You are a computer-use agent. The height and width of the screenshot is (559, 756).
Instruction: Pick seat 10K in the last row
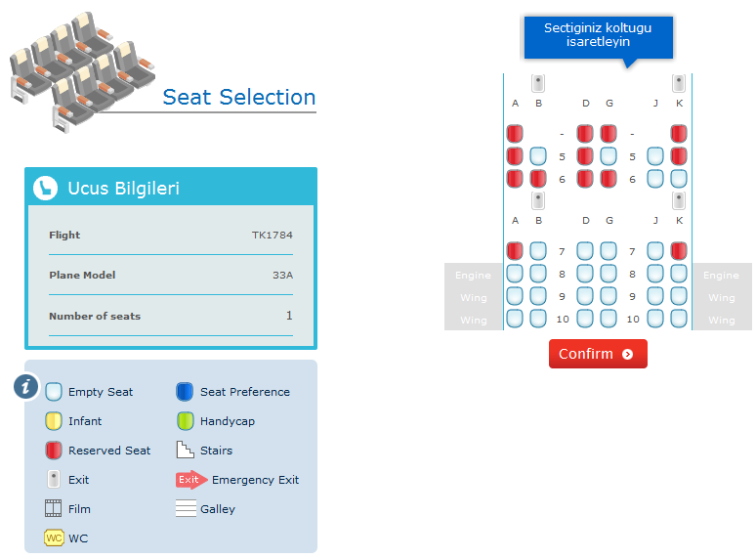[679, 319]
